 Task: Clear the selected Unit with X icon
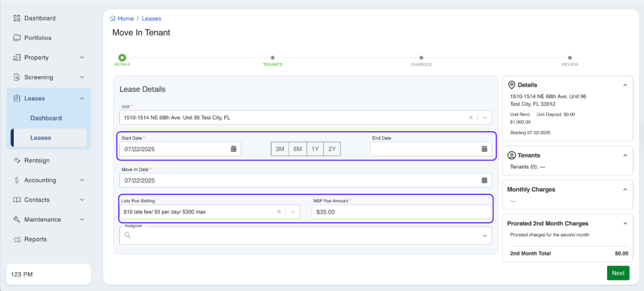[x=471, y=117]
